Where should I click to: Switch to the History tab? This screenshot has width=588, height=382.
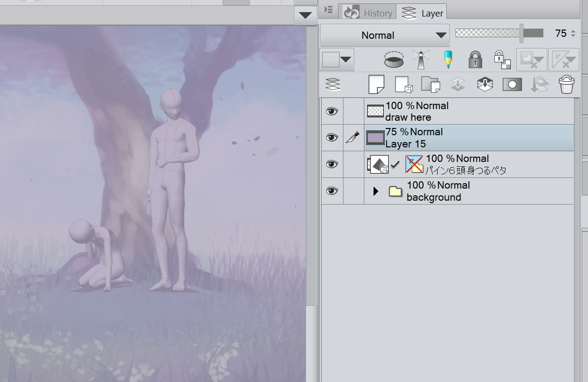coord(368,13)
